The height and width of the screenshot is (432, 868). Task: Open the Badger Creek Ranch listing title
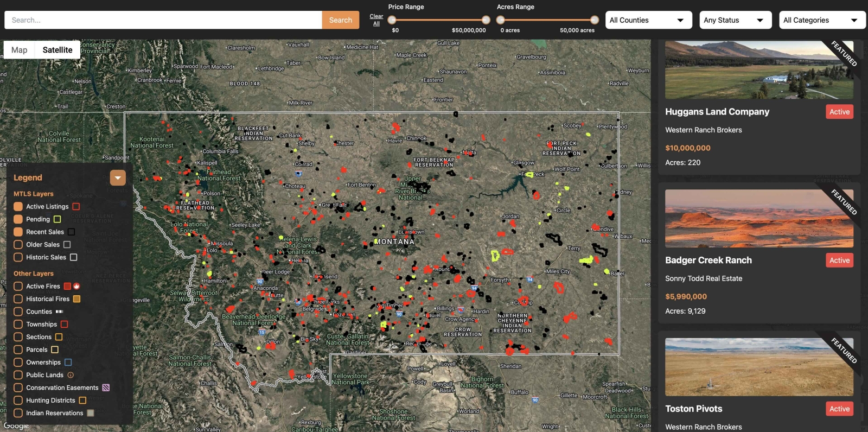pos(709,261)
